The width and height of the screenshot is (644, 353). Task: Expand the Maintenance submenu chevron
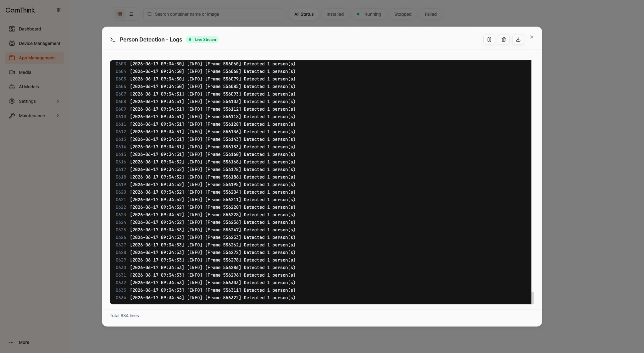coord(58,116)
